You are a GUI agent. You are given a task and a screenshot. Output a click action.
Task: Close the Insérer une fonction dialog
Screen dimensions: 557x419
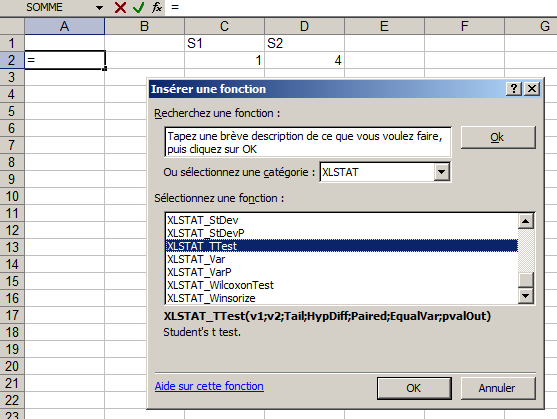pyautogui.click(x=532, y=88)
